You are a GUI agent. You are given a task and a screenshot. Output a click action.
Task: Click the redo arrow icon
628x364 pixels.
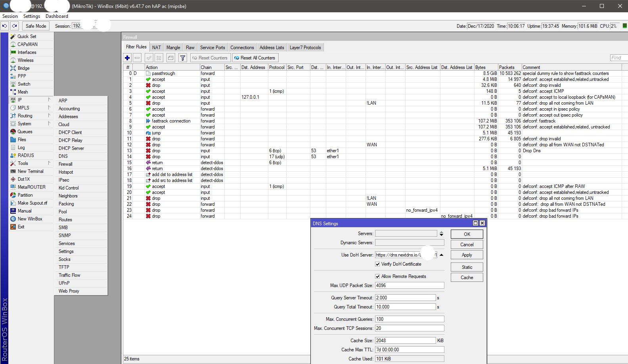pos(15,26)
